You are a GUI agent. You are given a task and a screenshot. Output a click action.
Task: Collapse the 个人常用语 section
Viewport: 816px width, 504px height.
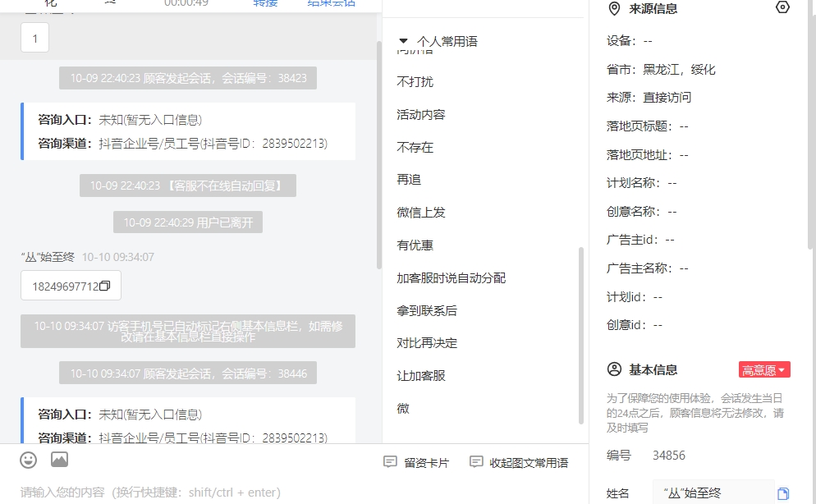pyautogui.click(x=403, y=41)
